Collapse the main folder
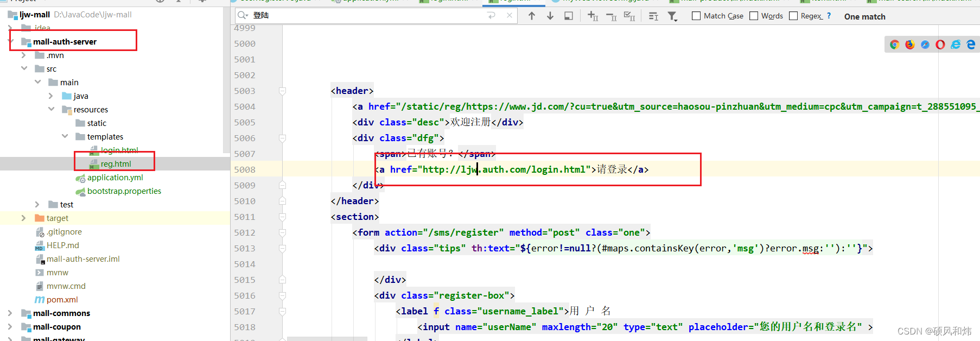This screenshot has height=341, width=980. (37, 82)
